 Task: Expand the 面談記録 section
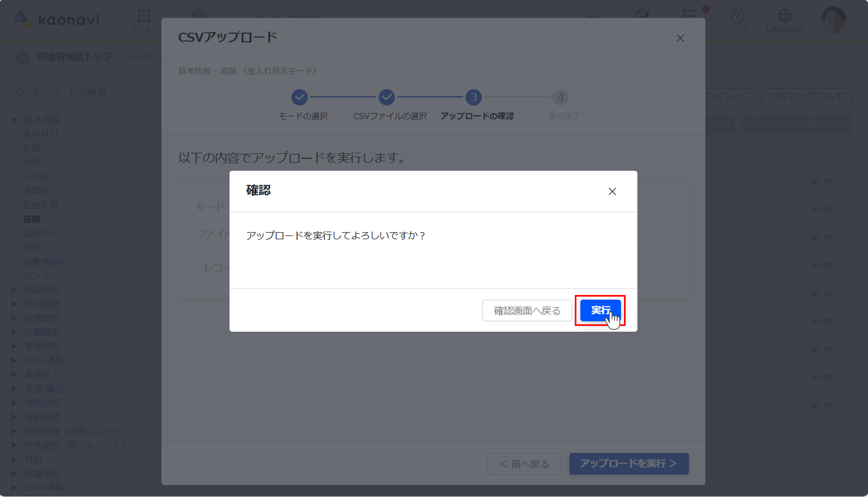pyautogui.click(x=14, y=289)
